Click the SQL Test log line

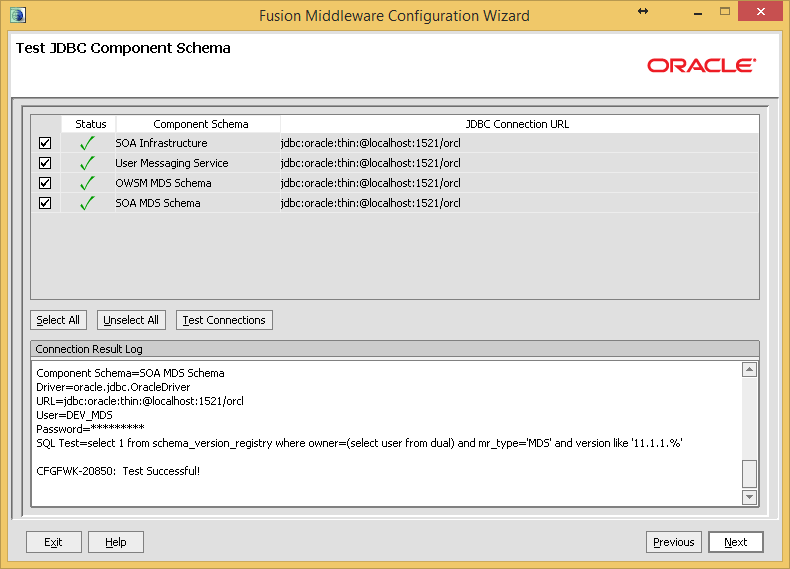[359, 443]
